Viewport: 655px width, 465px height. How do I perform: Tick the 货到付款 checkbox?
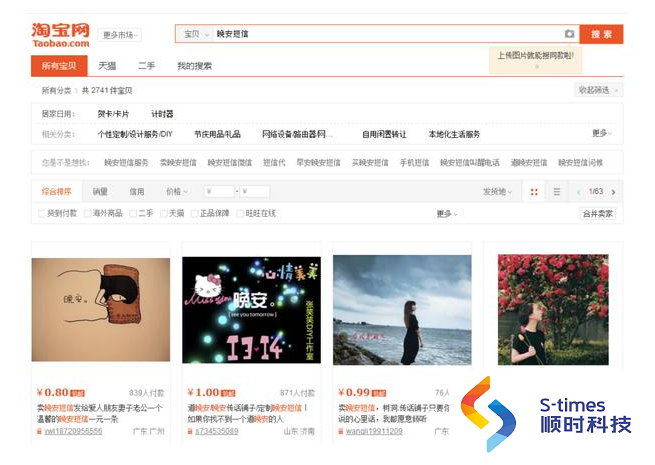pos(41,213)
